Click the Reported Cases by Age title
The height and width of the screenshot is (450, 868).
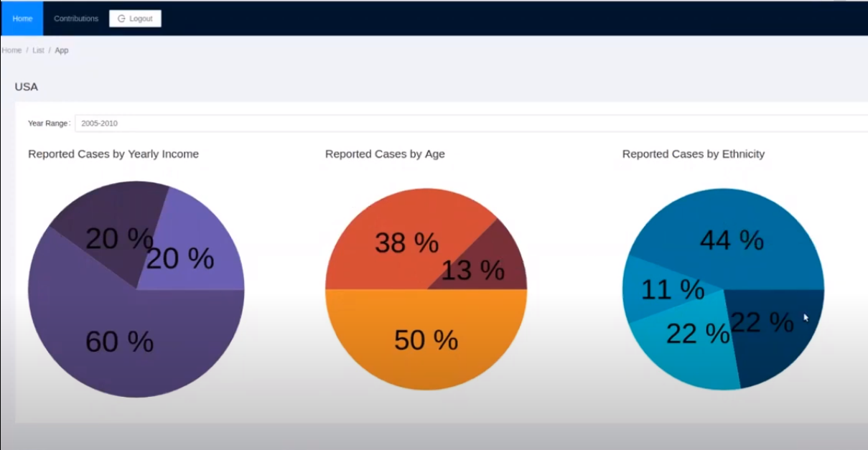[385, 154]
